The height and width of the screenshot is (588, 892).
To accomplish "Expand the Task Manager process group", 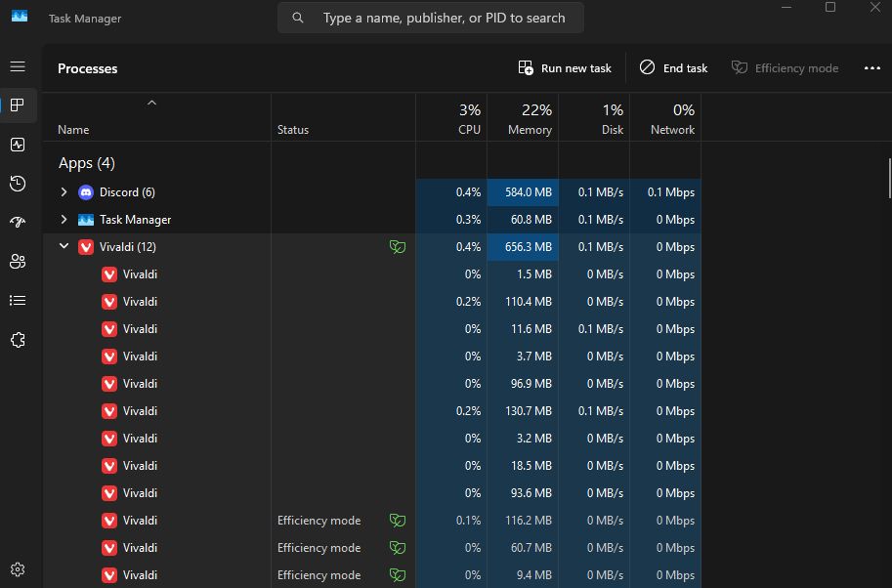I will pos(64,220).
